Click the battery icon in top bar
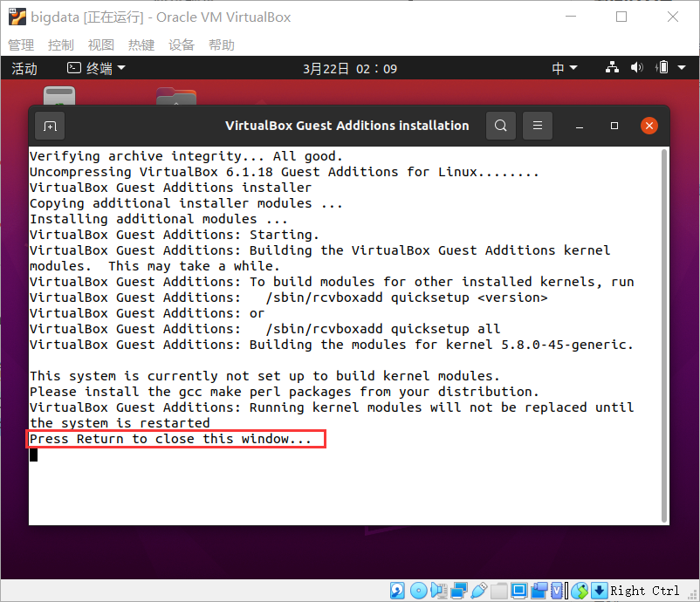 (662, 68)
